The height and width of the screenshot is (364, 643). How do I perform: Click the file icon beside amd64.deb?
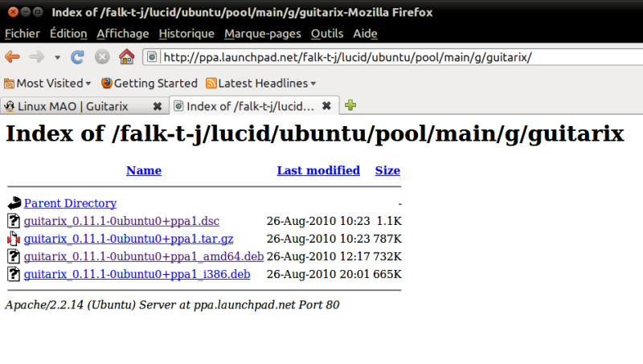coord(14,256)
